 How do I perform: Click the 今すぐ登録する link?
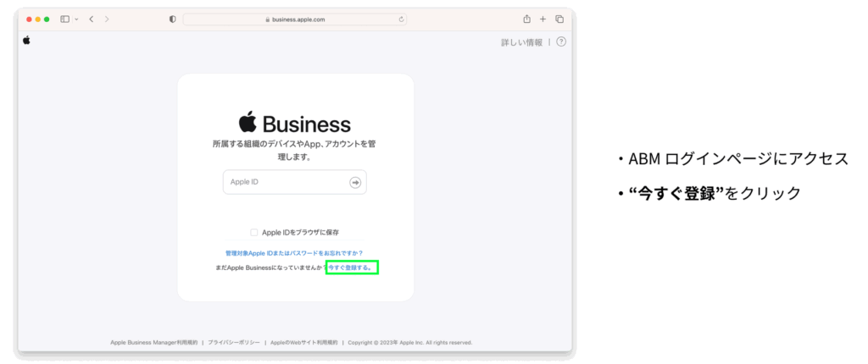pos(352,267)
